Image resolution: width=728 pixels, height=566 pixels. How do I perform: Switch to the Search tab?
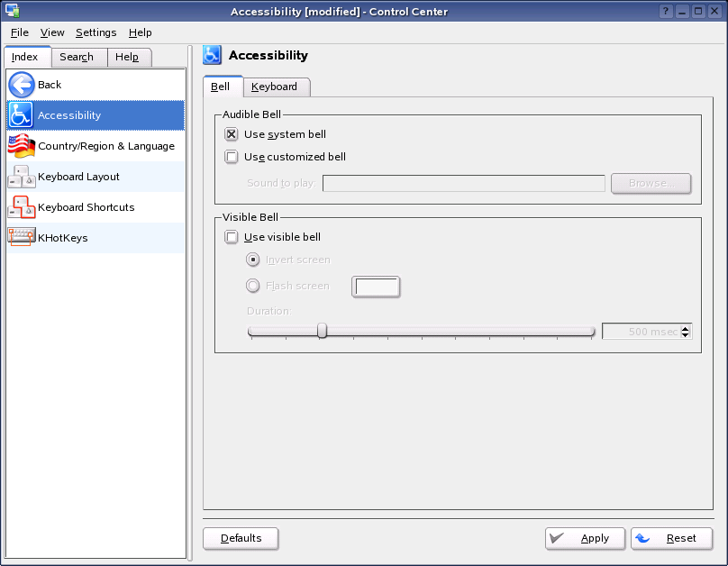[x=79, y=57]
